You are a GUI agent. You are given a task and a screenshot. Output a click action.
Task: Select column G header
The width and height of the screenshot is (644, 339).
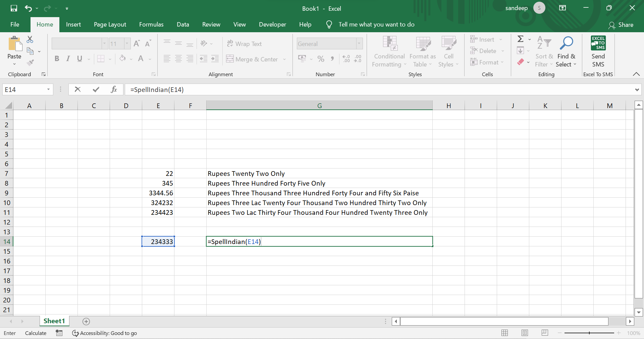[319, 106]
